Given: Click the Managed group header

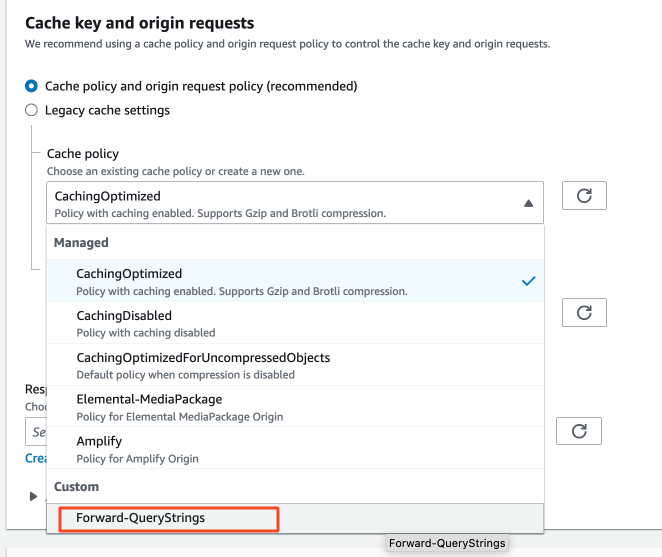Looking at the screenshot, I should (x=82, y=243).
